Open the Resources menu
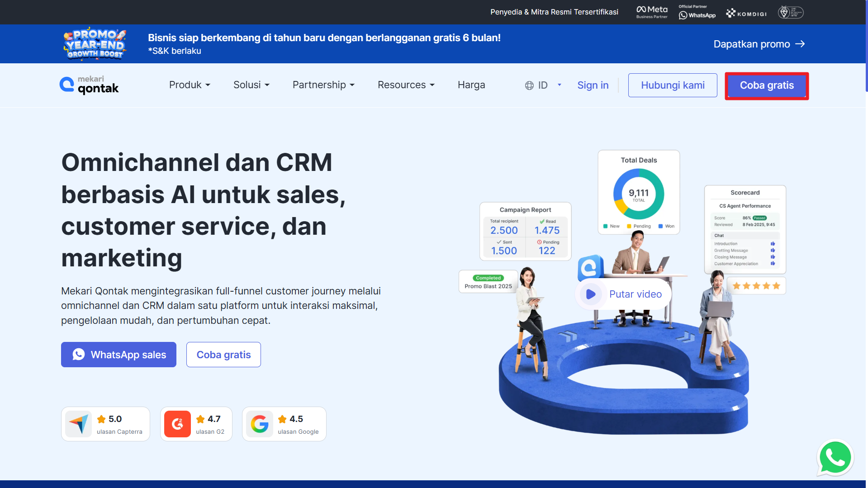The width and height of the screenshot is (868, 488). coord(406,85)
